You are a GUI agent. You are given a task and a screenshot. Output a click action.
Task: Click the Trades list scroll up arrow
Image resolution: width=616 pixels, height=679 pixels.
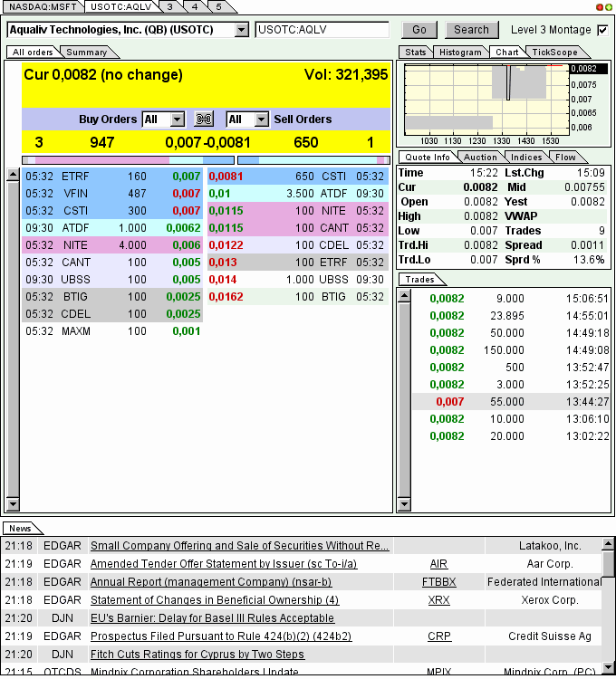(x=404, y=296)
